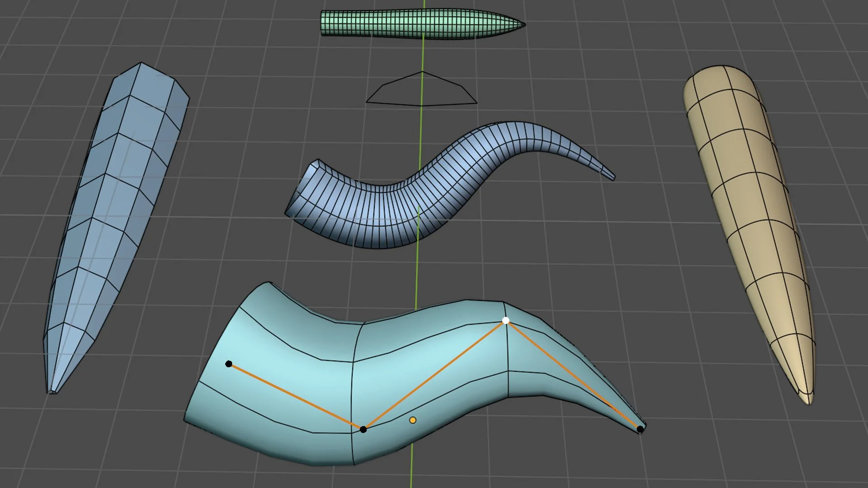Click orange curve segment from left control point
This screenshot has height=488, width=868.
coord(296,397)
